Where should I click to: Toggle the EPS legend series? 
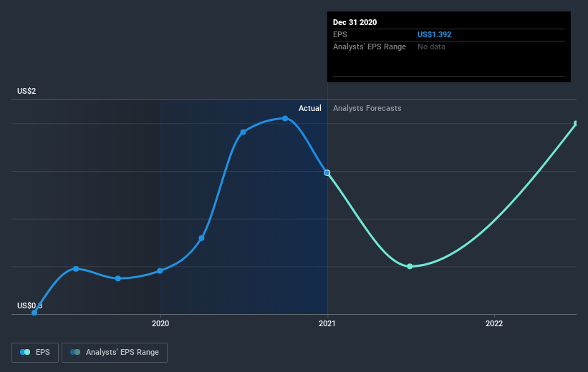tap(35, 352)
